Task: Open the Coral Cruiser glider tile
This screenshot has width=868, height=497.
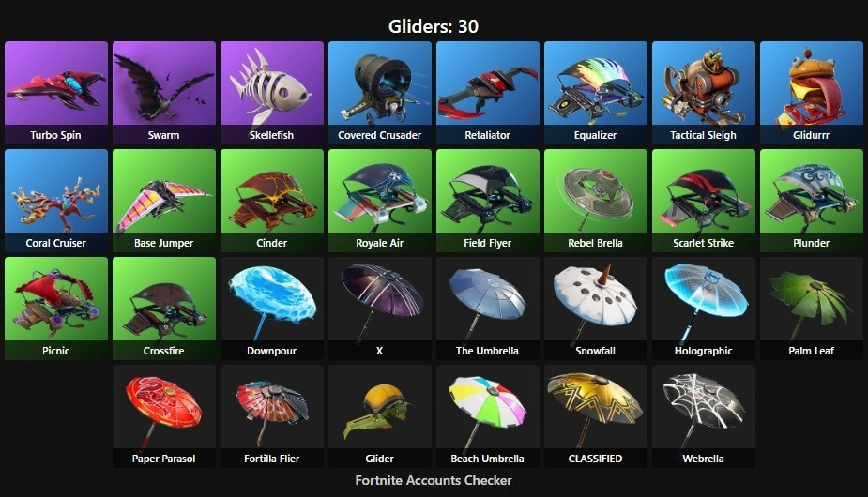Action: [56, 201]
